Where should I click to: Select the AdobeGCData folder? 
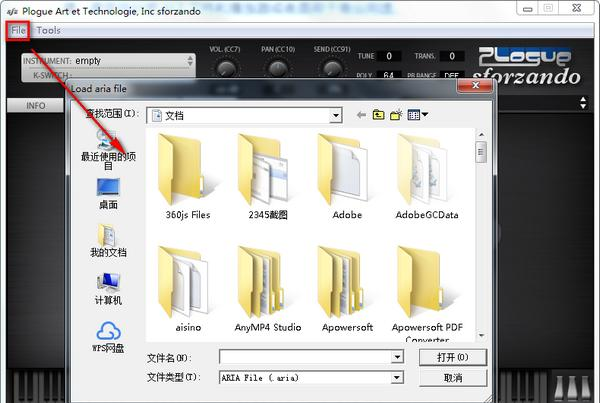tap(427, 177)
